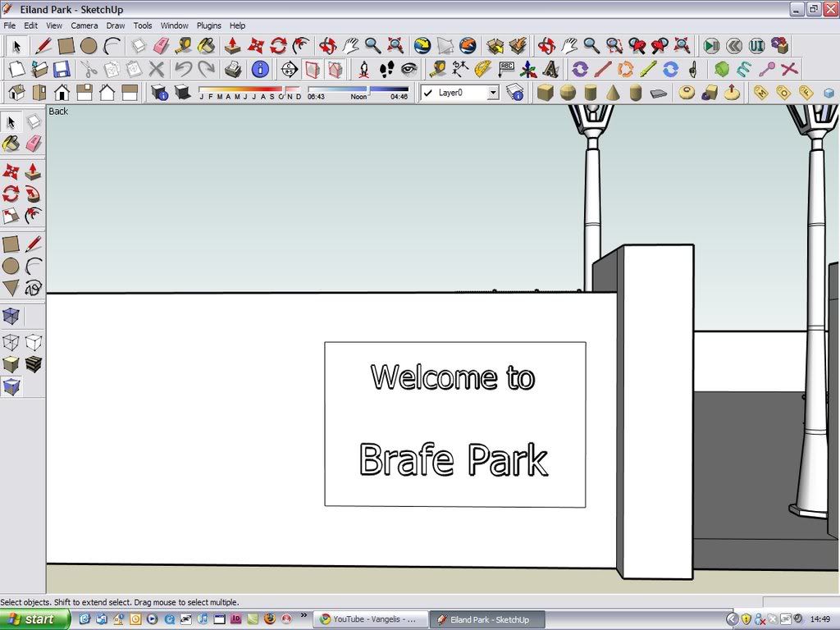The height and width of the screenshot is (630, 840).
Task: Select the Dimension tool
Action: pyautogui.click(x=460, y=69)
